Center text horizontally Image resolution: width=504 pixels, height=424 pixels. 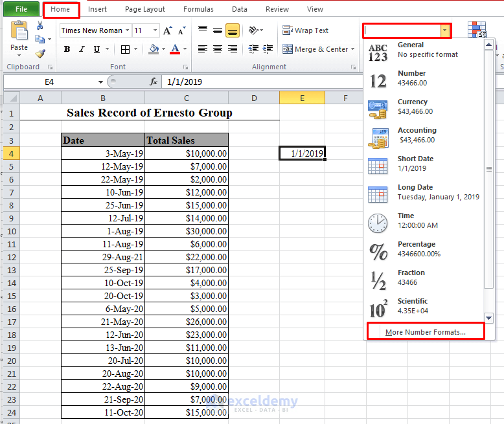point(218,49)
